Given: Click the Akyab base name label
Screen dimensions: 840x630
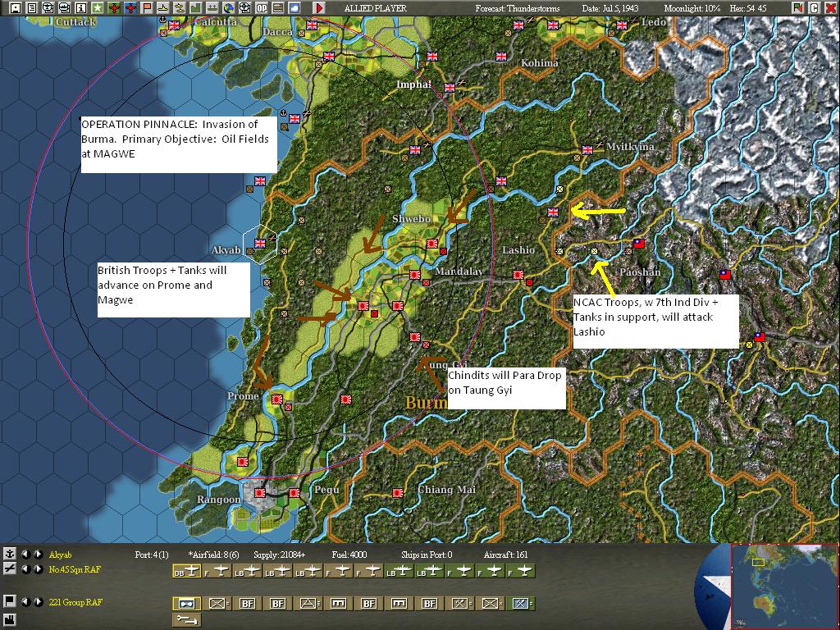Looking at the screenshot, I should 60,555.
